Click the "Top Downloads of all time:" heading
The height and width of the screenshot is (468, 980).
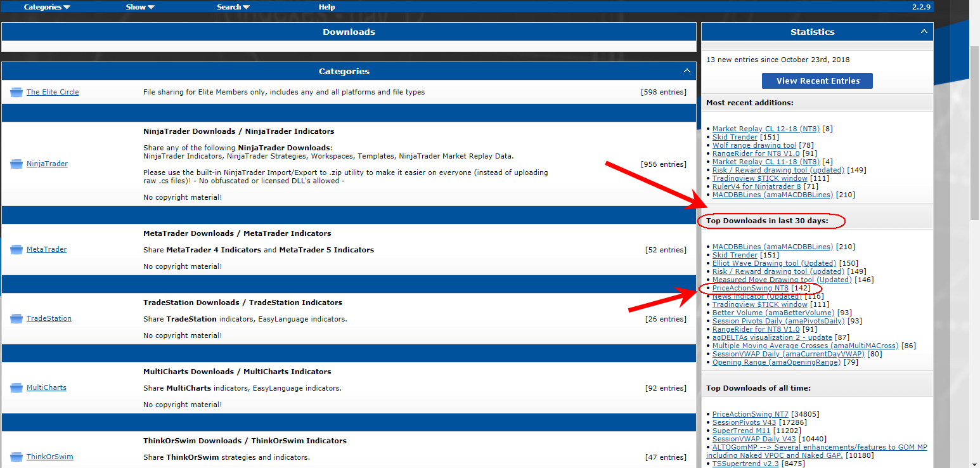click(758, 388)
